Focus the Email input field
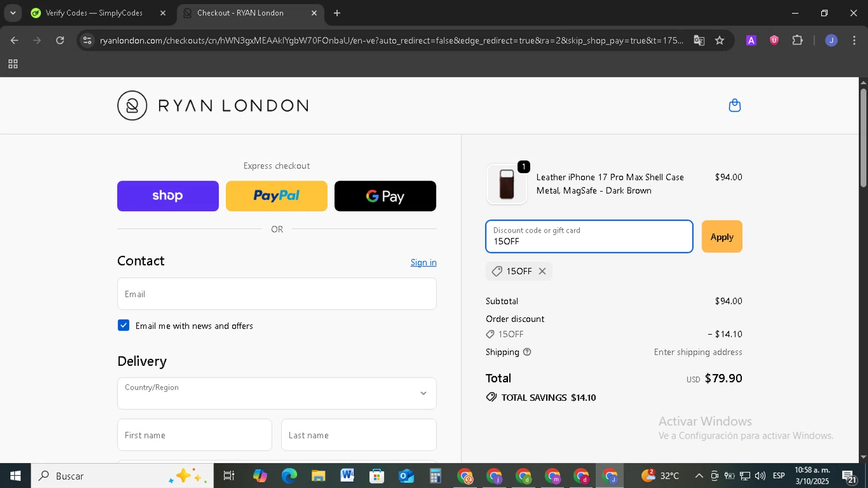The image size is (868, 488). (277, 293)
